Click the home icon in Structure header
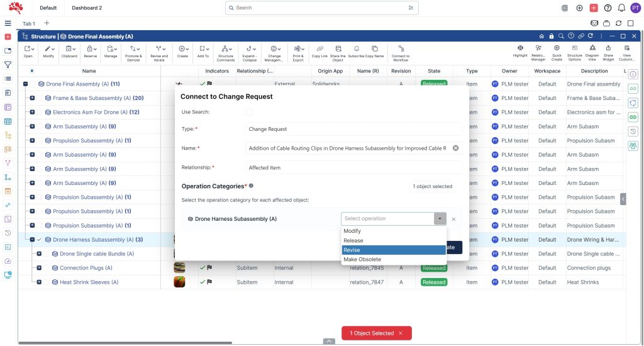644x346 pixels. tap(541, 36)
